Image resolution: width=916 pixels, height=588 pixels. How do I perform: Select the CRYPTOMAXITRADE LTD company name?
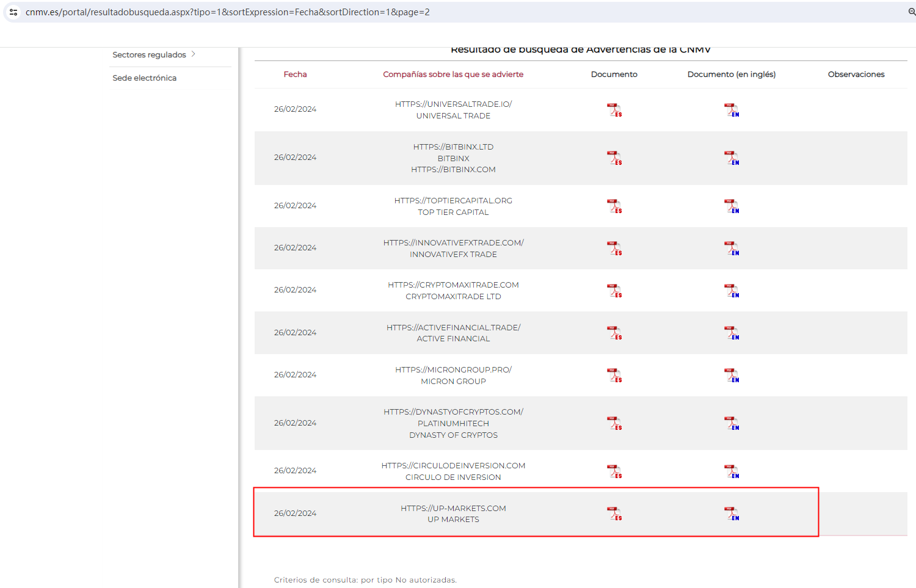[453, 297]
